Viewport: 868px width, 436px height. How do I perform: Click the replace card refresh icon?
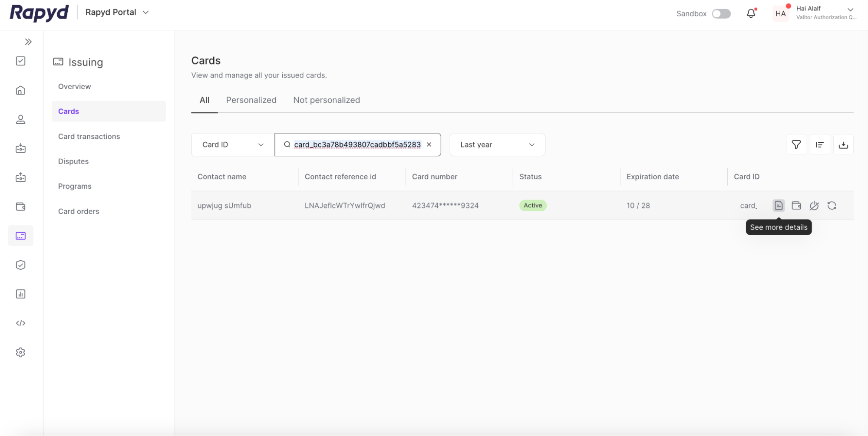point(832,206)
